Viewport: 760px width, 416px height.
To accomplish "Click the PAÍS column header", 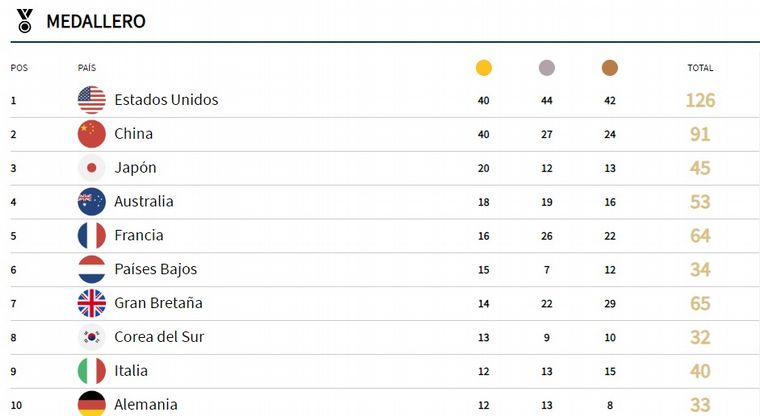I will coord(87,68).
